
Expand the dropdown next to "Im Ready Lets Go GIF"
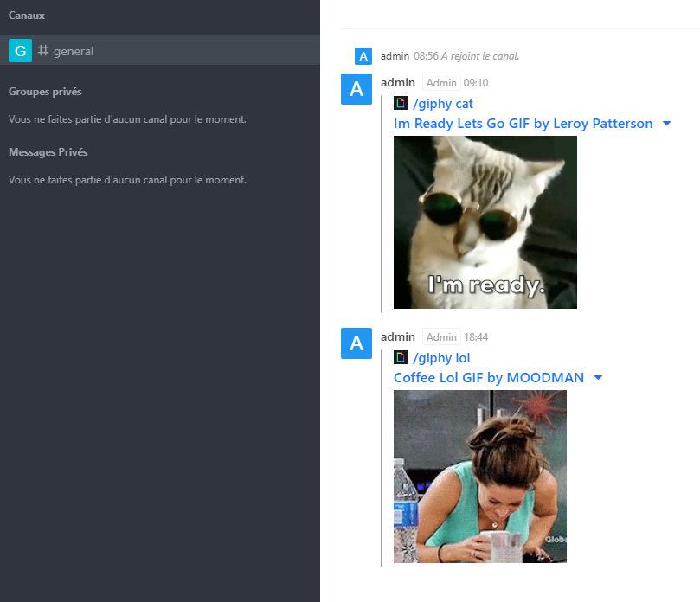click(x=667, y=124)
